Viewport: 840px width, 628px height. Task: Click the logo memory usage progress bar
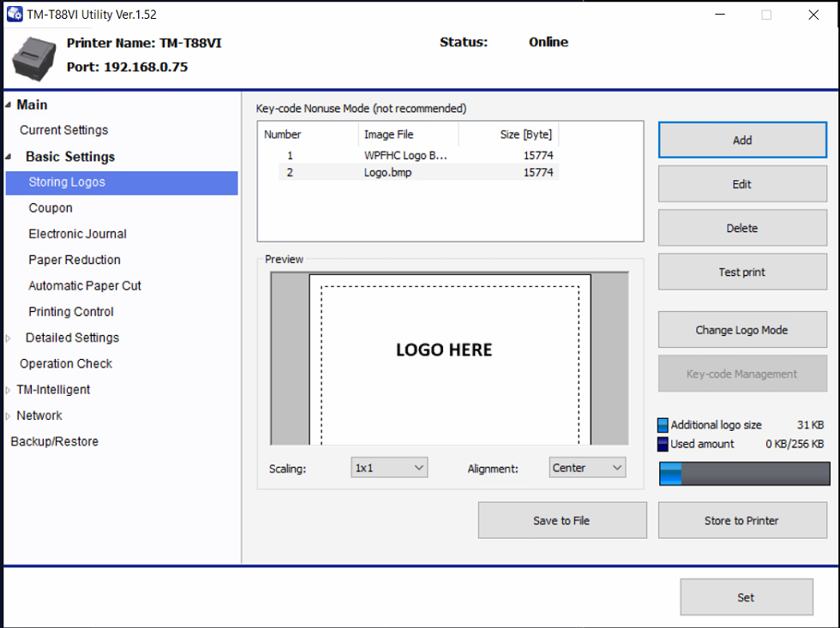pos(744,474)
